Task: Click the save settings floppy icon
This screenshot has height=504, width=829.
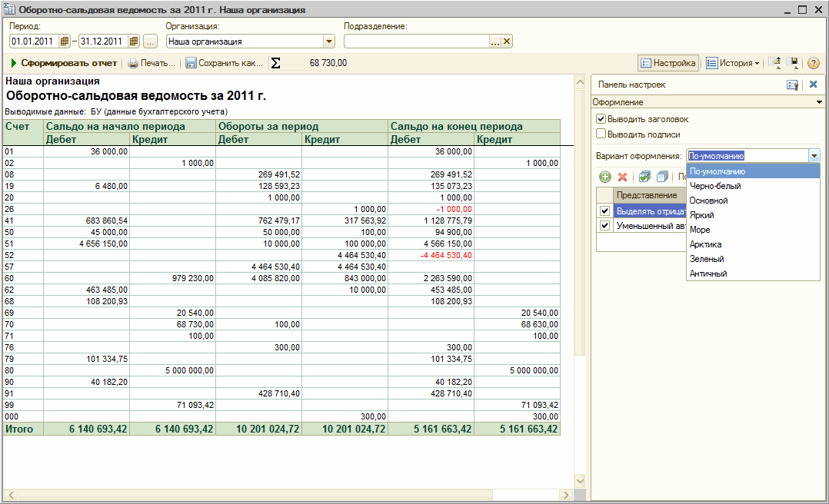Action: [x=792, y=63]
